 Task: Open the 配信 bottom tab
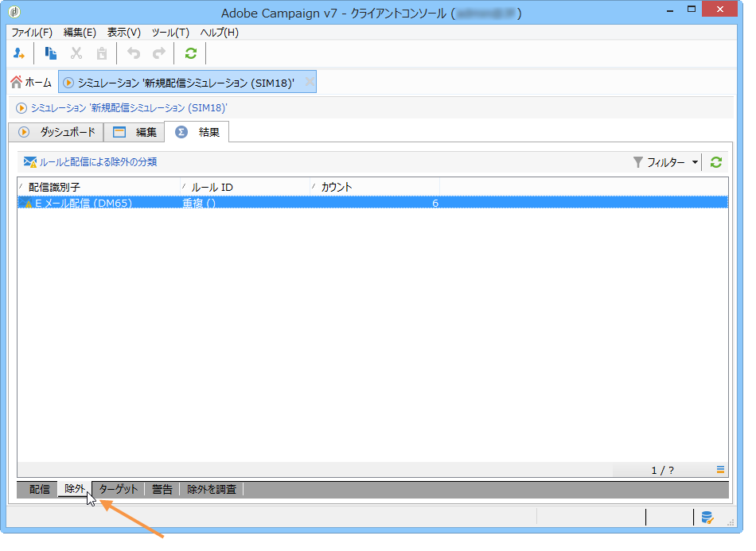pyautogui.click(x=39, y=489)
